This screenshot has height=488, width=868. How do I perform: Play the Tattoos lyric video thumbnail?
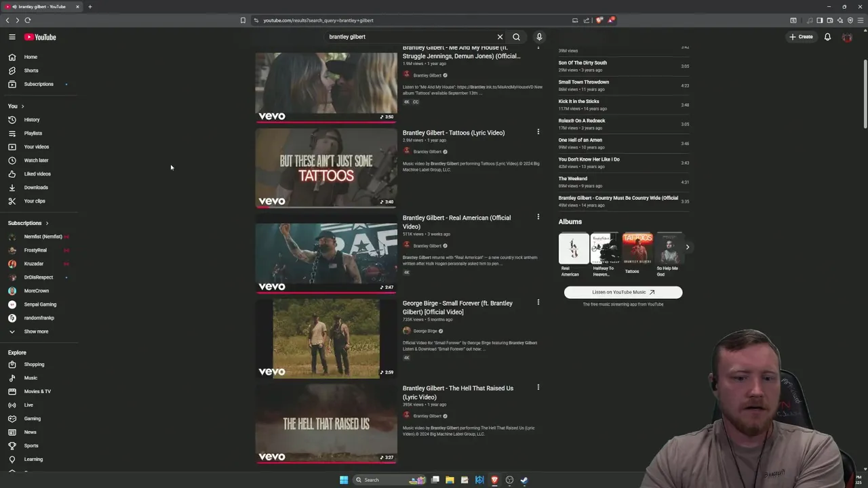[x=326, y=167]
